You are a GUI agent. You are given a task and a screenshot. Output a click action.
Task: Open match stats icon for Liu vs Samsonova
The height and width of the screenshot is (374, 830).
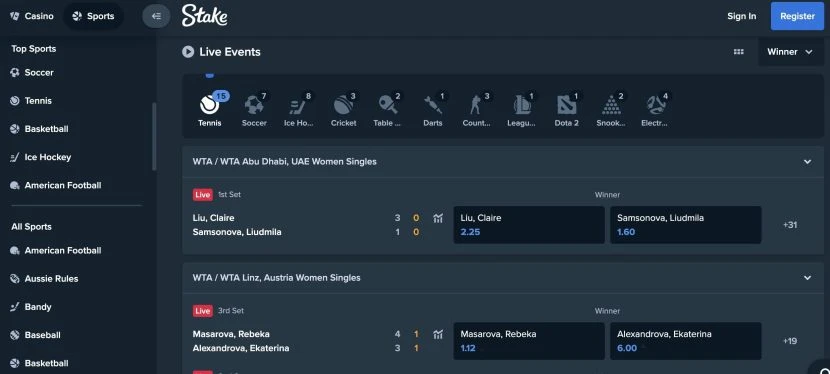pos(438,218)
